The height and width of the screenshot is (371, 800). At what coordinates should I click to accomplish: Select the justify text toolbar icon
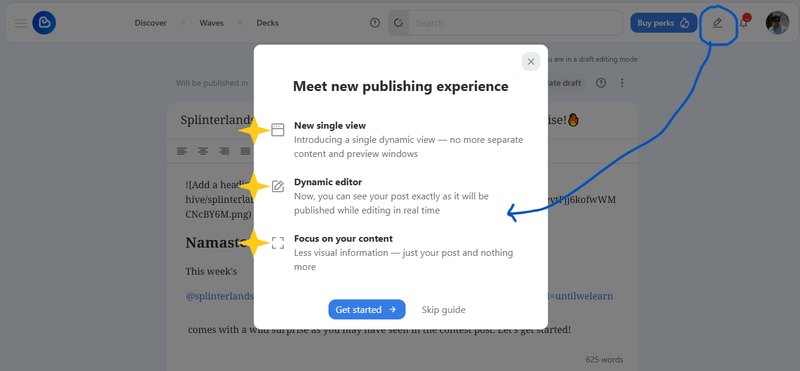pos(245,151)
